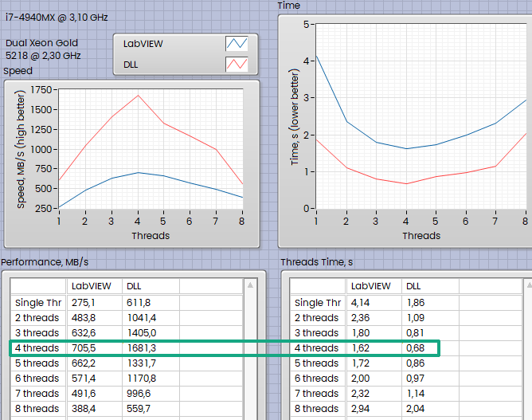Select the cell with value 632,6
The image size is (532, 420).
pyautogui.click(x=94, y=333)
